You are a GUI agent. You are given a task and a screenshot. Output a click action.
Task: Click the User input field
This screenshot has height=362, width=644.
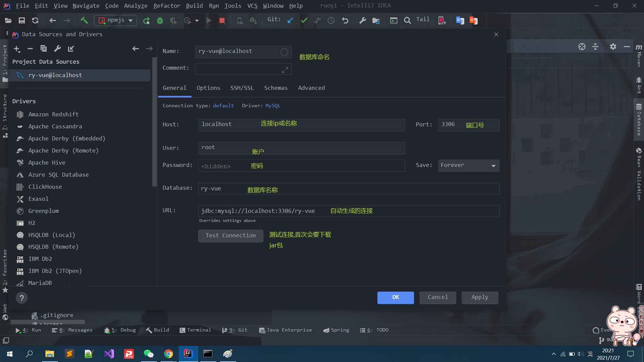click(x=302, y=148)
